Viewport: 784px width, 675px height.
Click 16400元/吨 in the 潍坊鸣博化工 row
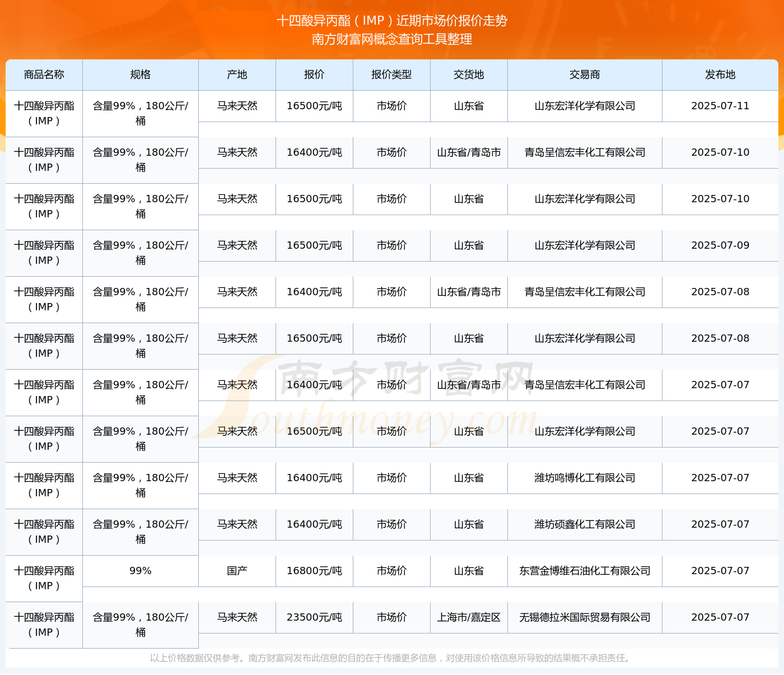(315, 478)
